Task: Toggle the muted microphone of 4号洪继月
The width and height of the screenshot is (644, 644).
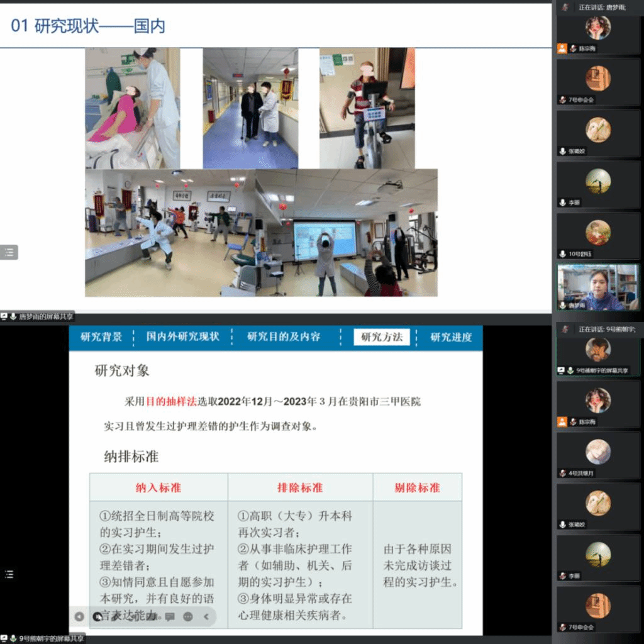Action: click(562, 473)
